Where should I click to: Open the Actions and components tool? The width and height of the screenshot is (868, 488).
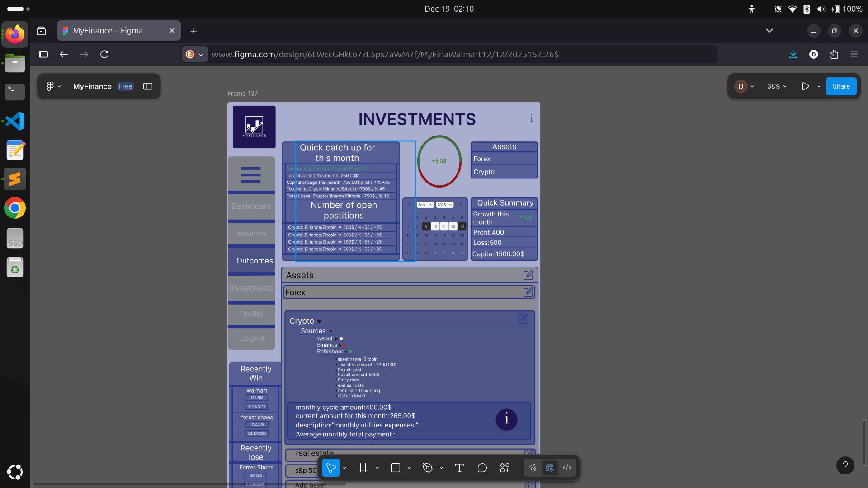(x=505, y=468)
